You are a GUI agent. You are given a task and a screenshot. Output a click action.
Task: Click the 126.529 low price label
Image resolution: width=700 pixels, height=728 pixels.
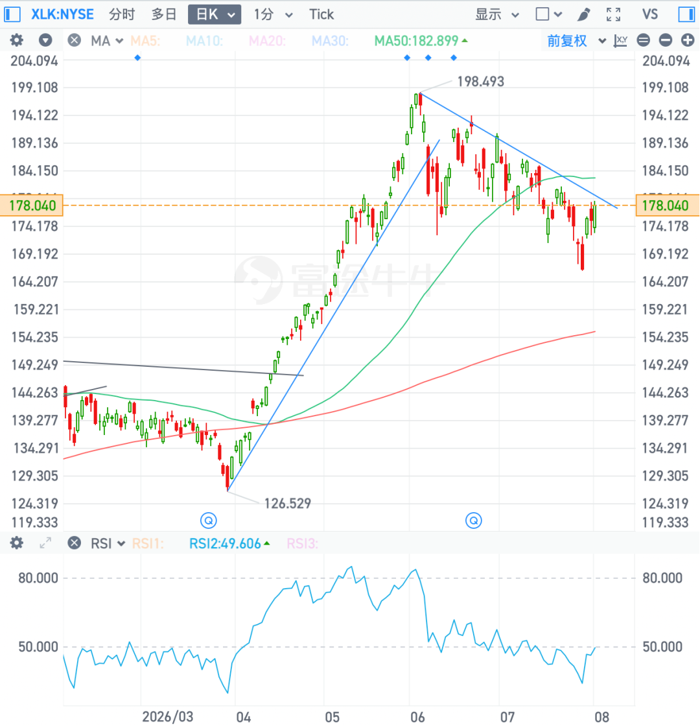[287, 503]
